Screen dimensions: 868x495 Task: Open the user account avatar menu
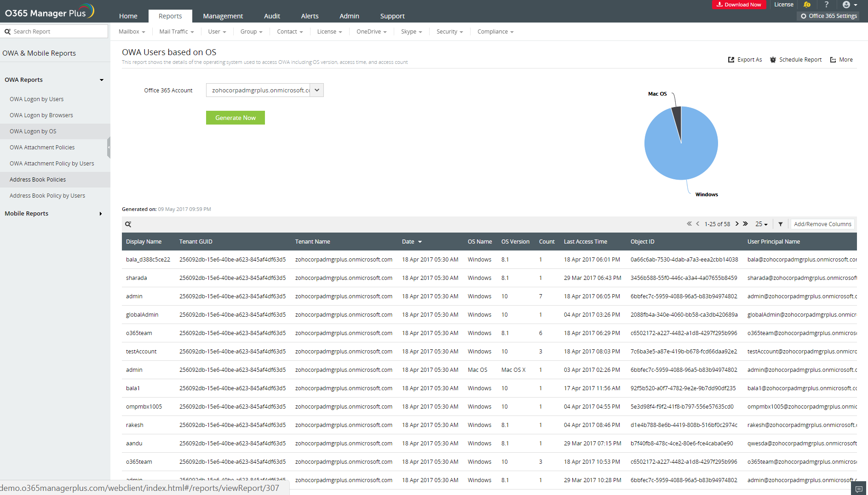point(849,5)
